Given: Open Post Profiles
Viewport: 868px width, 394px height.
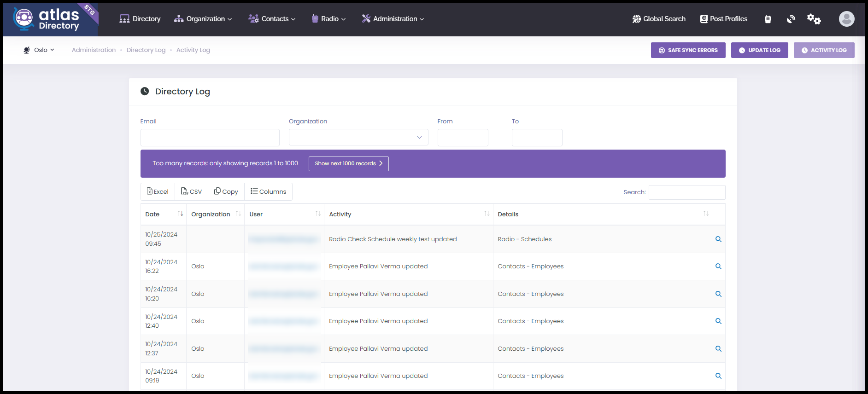Looking at the screenshot, I should (x=724, y=19).
